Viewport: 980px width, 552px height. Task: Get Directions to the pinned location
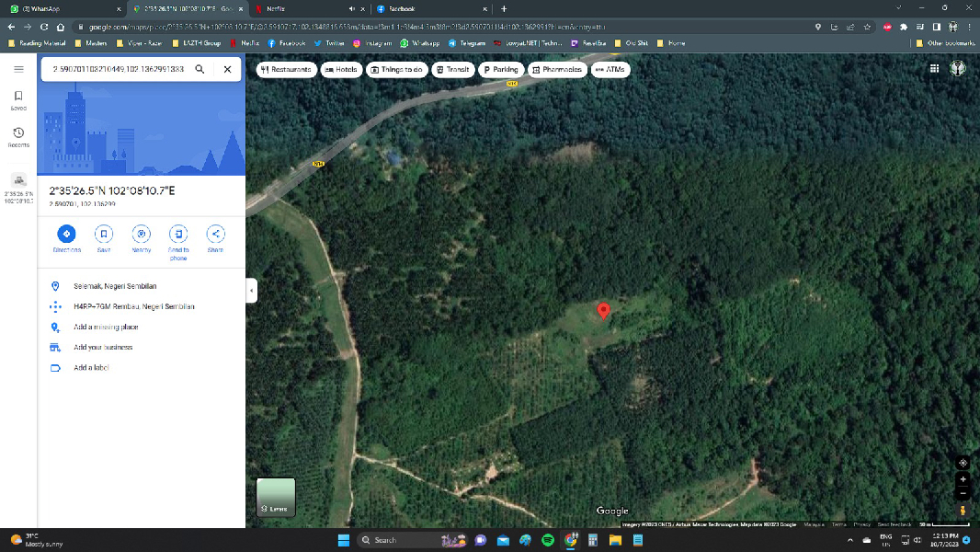click(66, 239)
